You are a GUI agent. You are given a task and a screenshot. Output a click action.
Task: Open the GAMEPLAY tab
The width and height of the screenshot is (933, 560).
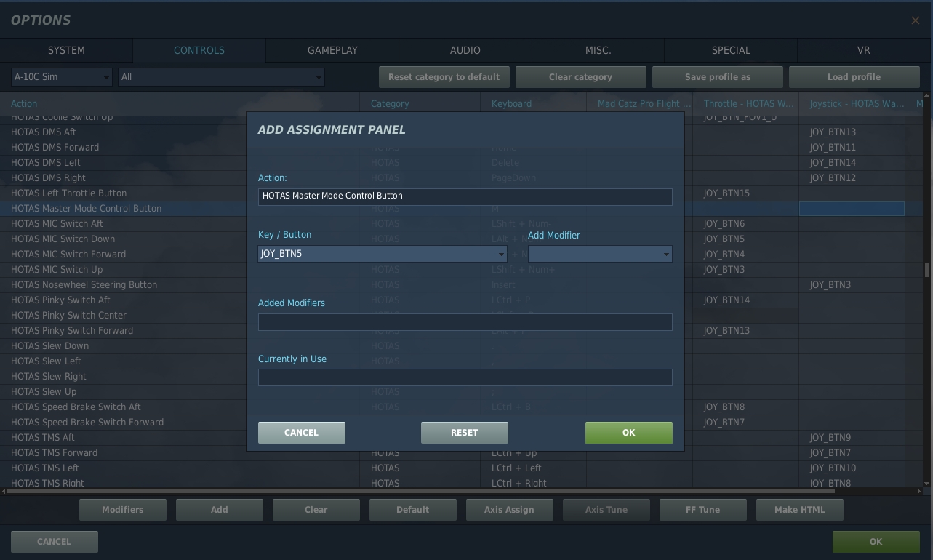pos(332,50)
